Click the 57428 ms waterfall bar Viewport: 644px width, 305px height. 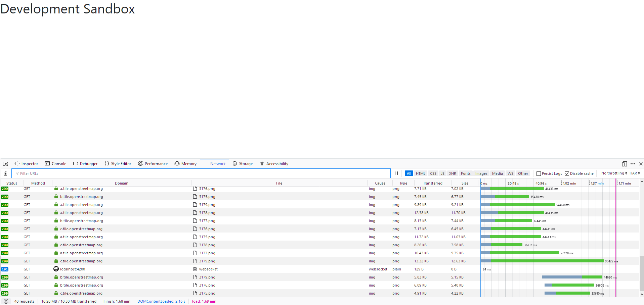pos(520,253)
